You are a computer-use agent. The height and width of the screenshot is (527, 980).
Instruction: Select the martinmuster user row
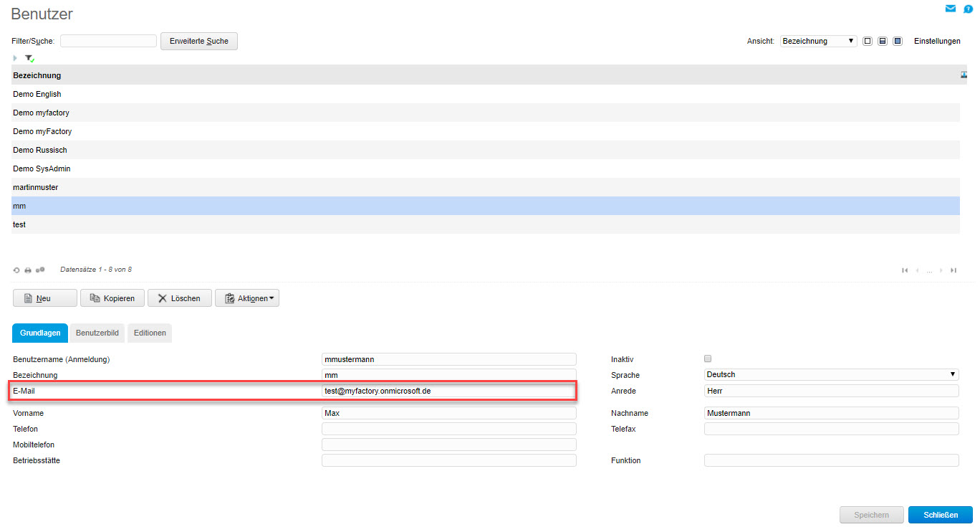36,187
